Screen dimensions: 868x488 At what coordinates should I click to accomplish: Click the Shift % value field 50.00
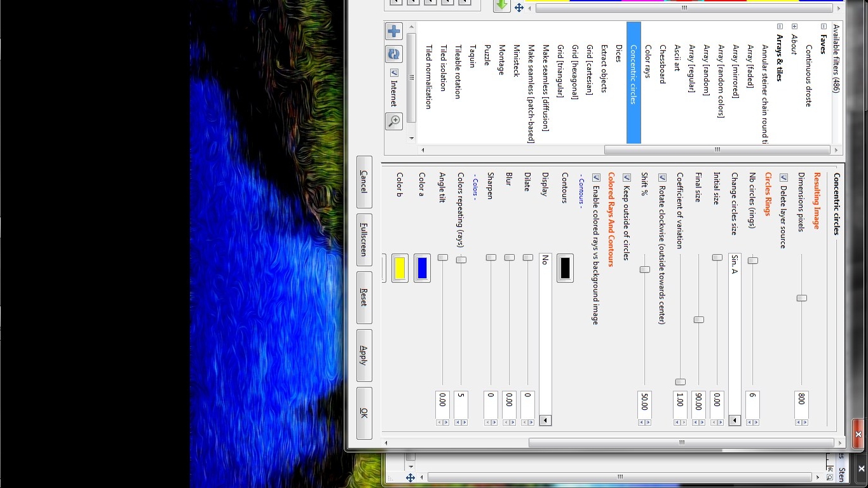tap(644, 405)
